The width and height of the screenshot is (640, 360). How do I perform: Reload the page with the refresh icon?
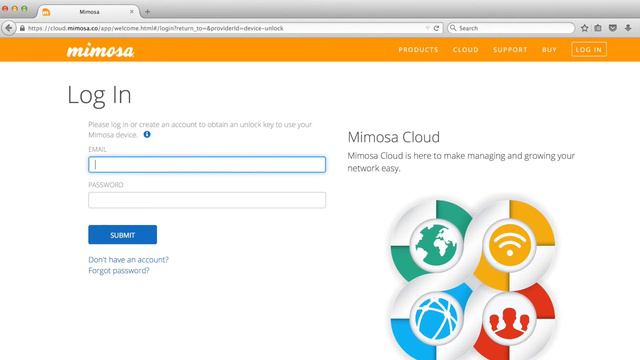pos(436,28)
